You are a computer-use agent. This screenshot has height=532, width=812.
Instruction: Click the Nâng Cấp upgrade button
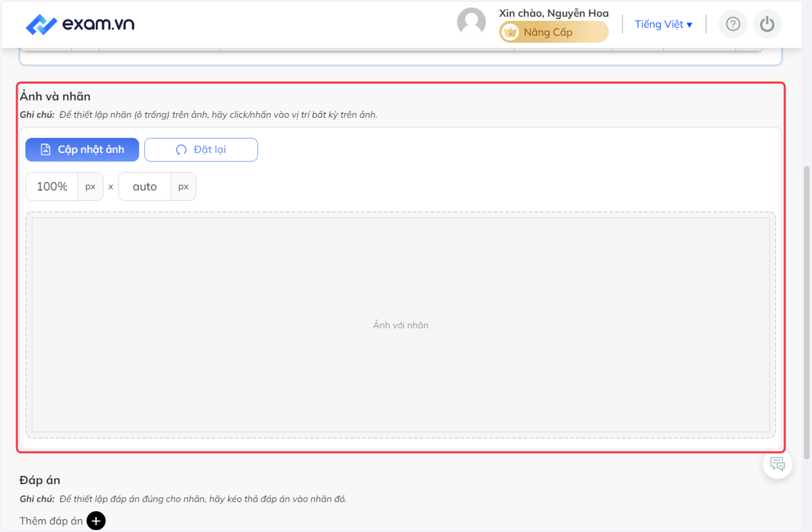point(554,32)
